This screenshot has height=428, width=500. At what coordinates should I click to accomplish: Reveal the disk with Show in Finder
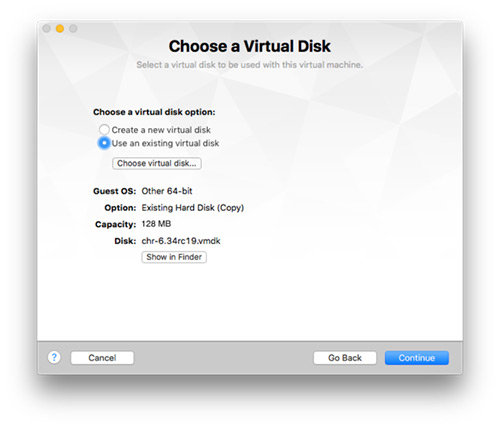click(174, 257)
